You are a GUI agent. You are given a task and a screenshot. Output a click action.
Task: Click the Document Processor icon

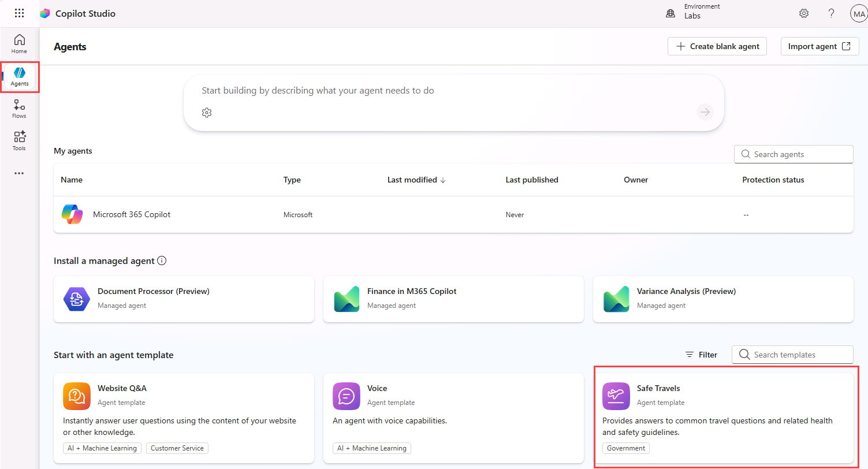[x=77, y=299]
